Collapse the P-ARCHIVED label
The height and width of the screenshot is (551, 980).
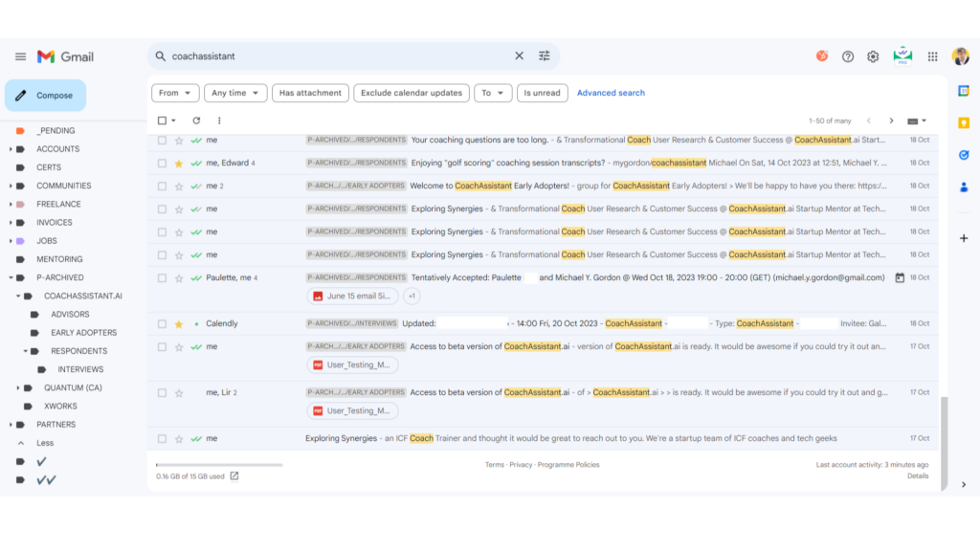11,278
